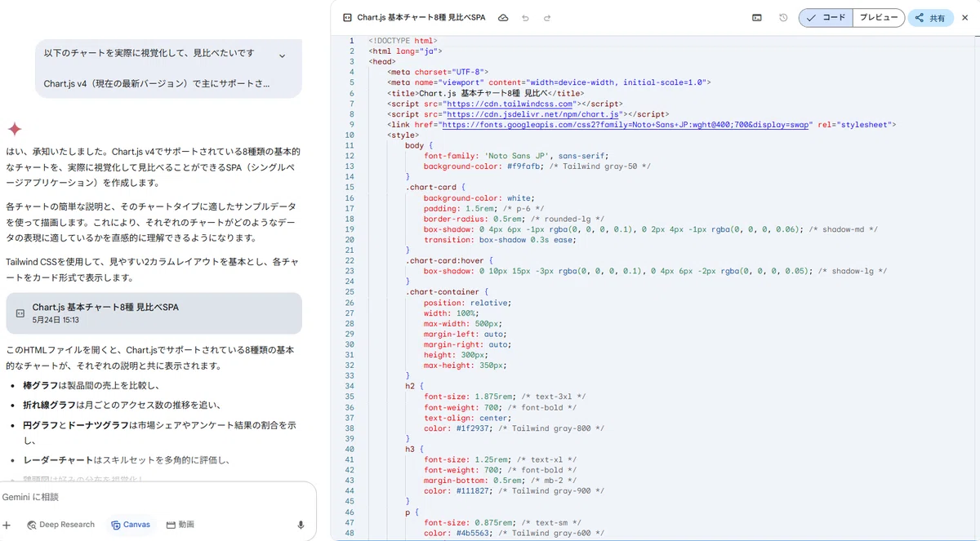This screenshot has width=980, height=541.
Task: Click the 'transition: box-shadow 0.3s ease' line
Action: (501, 240)
